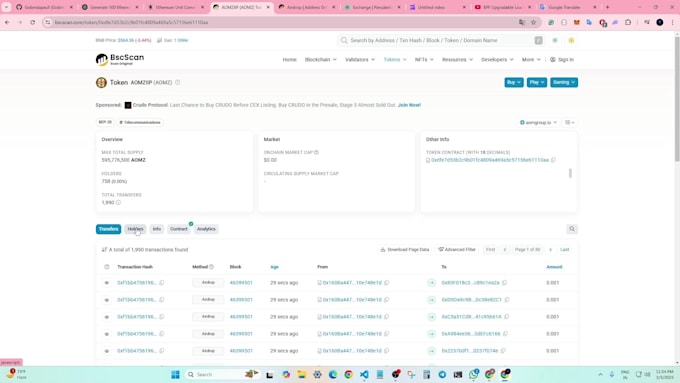This screenshot has height=383, width=680.
Task: Sort the table by the Age column header
Action: click(x=274, y=267)
